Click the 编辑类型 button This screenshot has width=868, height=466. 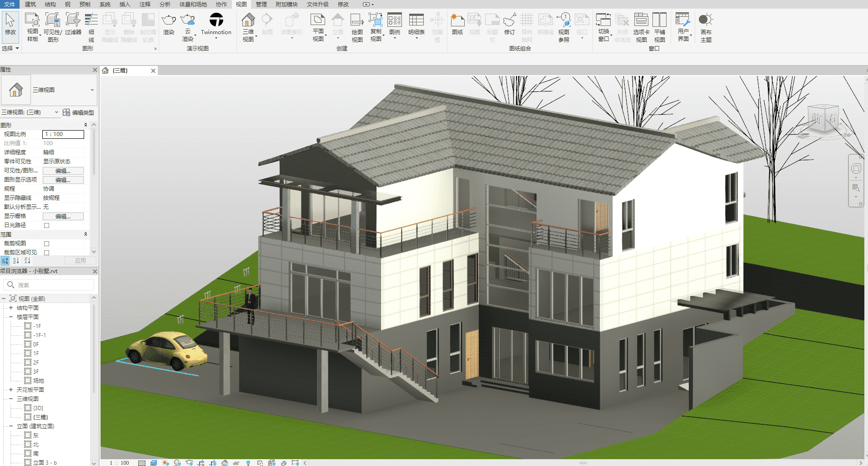tap(79, 112)
